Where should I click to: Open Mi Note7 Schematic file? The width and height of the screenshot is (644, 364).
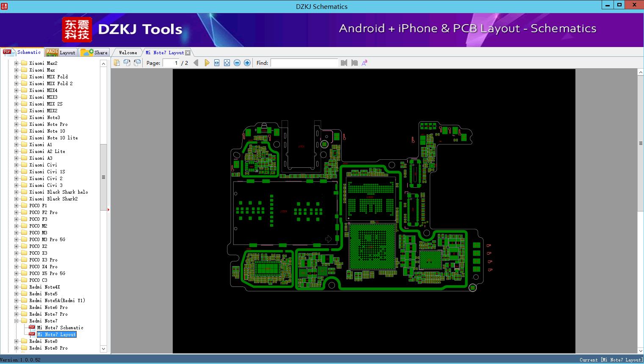(x=60, y=328)
